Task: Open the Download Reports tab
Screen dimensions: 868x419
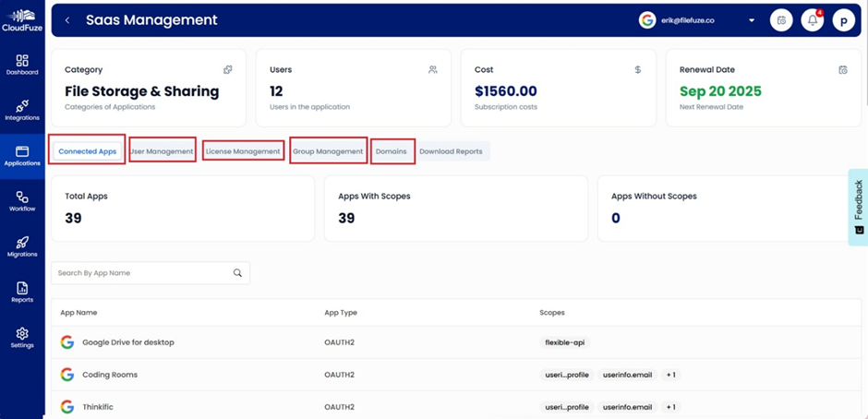Action: pos(452,151)
